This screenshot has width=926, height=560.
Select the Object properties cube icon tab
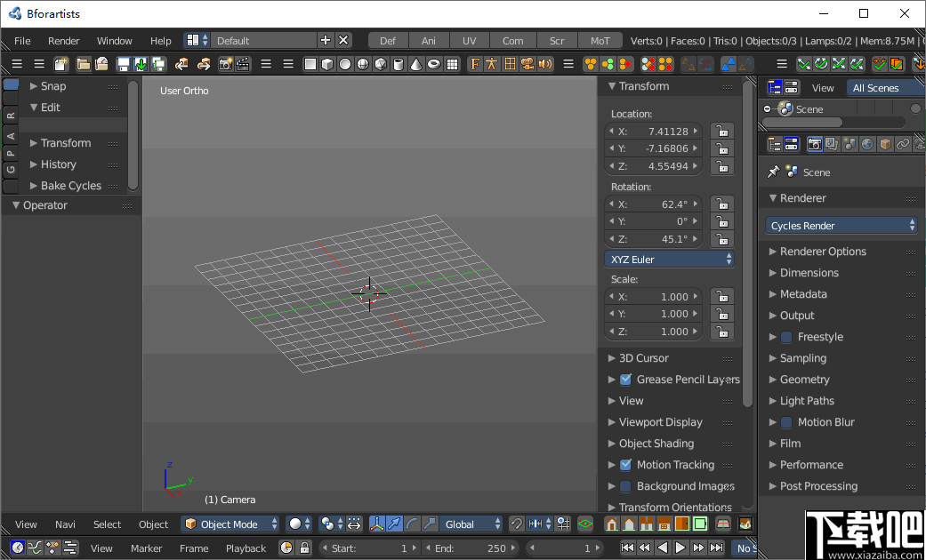tap(885, 143)
